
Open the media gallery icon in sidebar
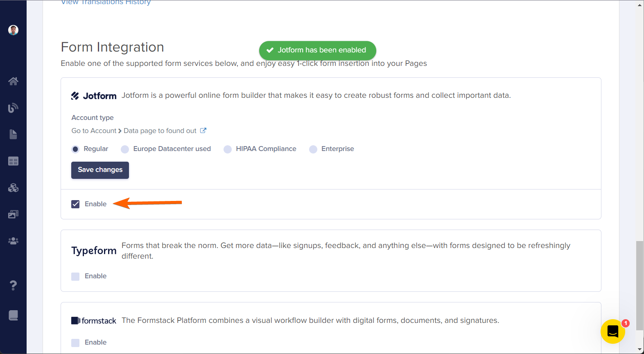pos(13,214)
